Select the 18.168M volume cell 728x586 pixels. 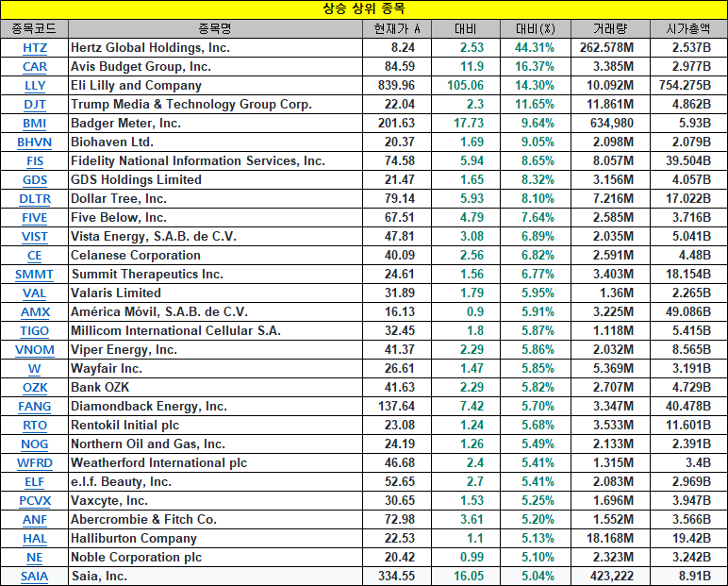610,539
